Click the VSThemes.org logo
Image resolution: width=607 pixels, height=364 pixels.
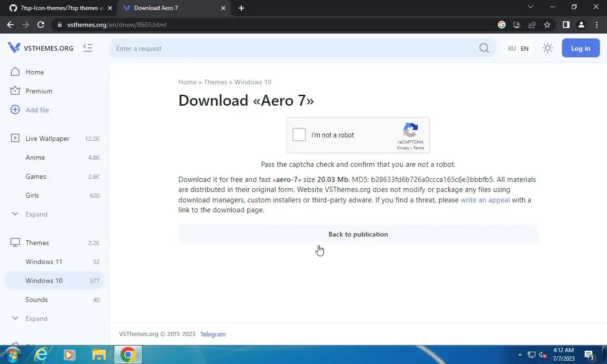pos(40,48)
